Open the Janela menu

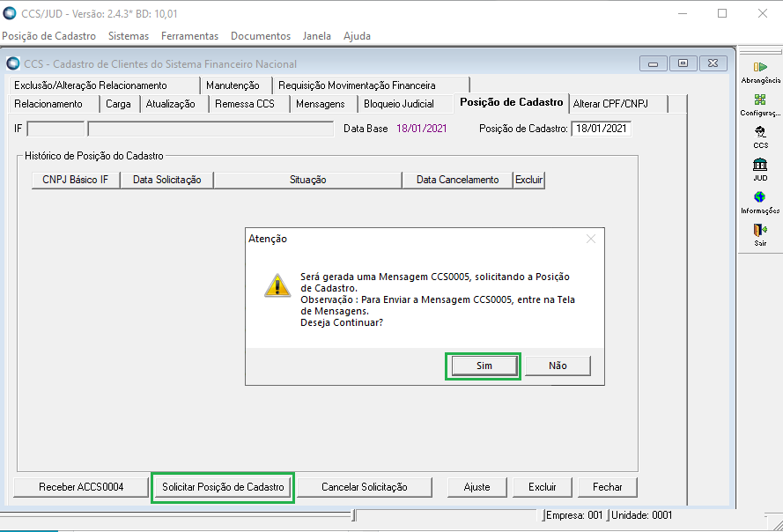[316, 36]
